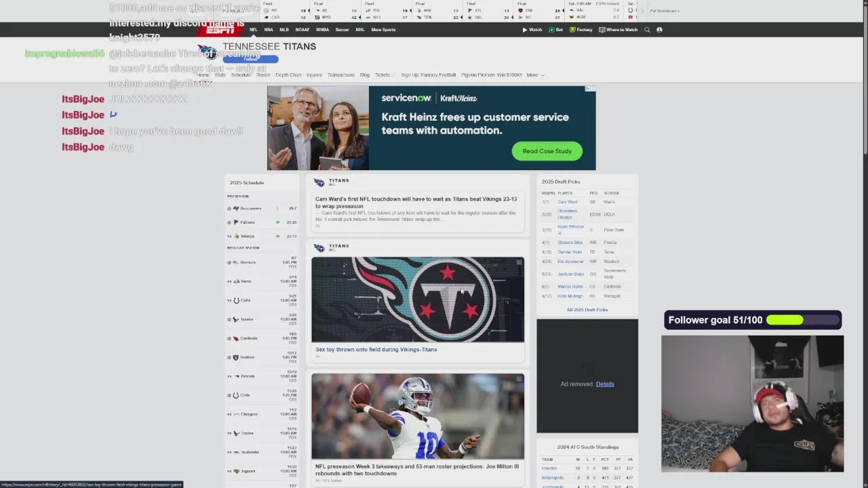Open Full Scoreboard link
The image size is (868, 488).
pos(664,11)
